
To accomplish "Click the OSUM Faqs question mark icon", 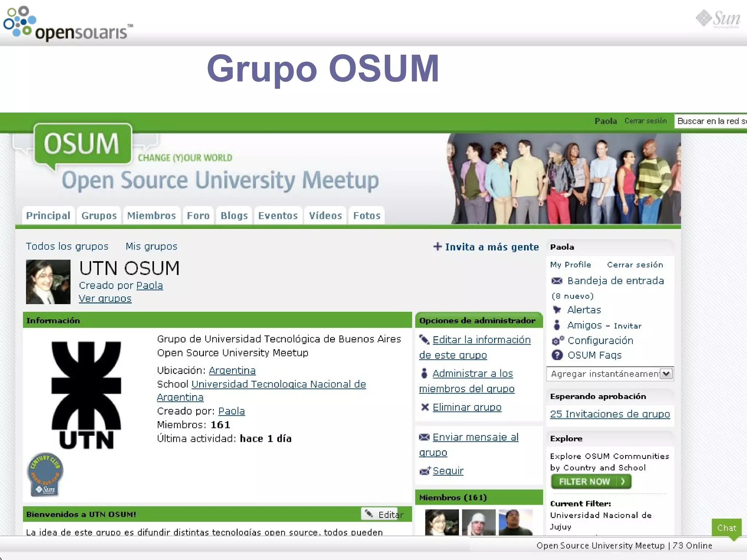I will click(x=557, y=355).
